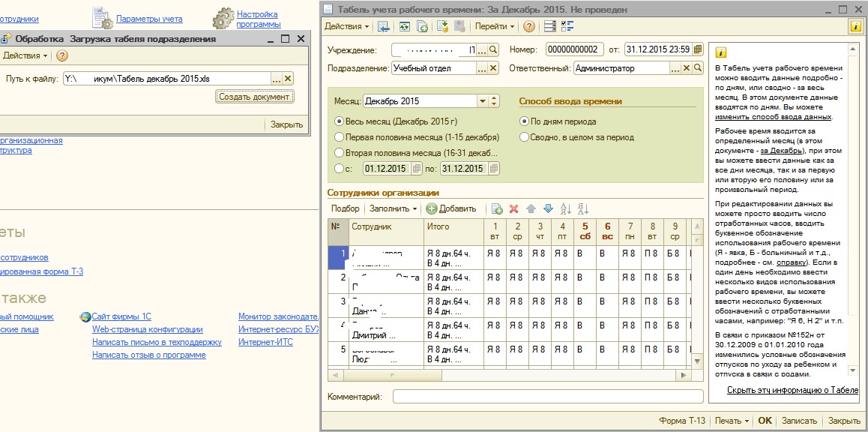Open the calendar for end date 31.12.2015
The height and width of the screenshot is (432, 868).
(x=494, y=168)
